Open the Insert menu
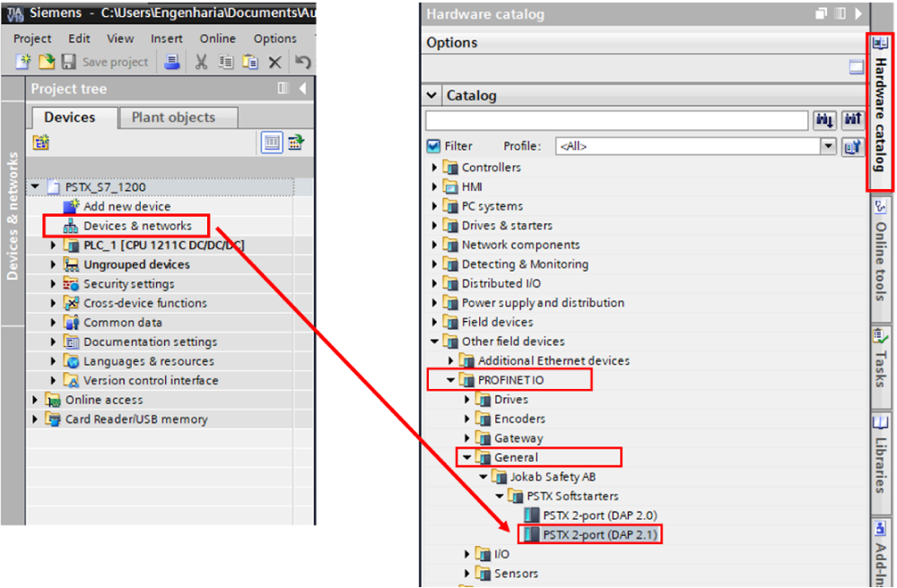The image size is (897, 588). 167,39
